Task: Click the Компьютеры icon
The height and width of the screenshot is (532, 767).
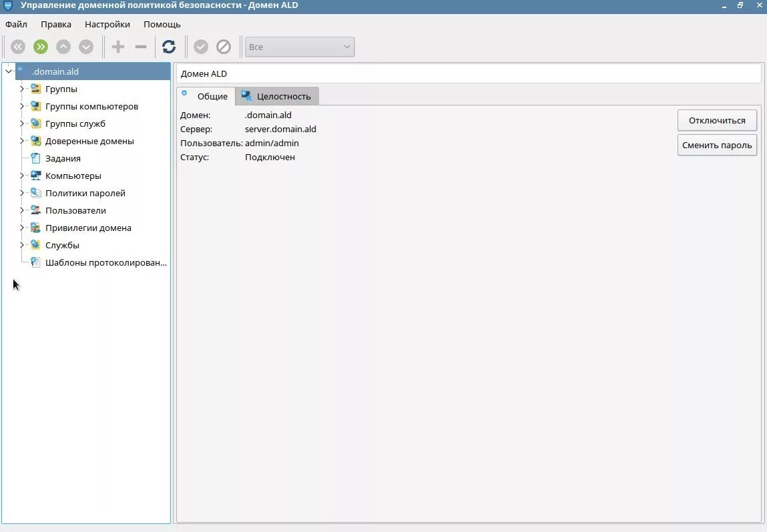Action: [x=35, y=176]
